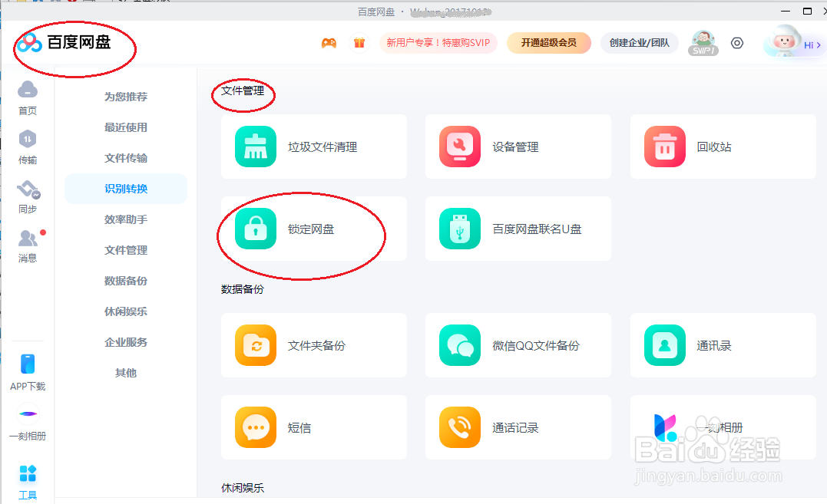Open the settings hexagon icon
Screen dimensions: 827x504
tap(737, 43)
